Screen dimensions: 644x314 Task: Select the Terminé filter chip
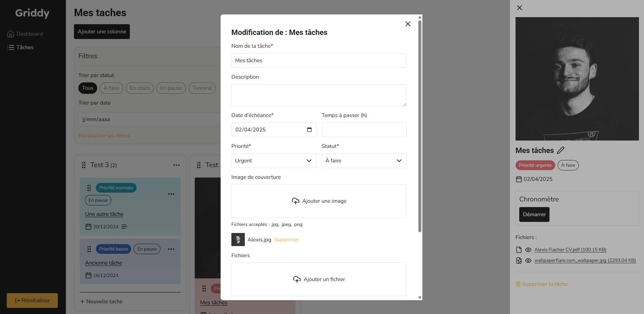(202, 88)
